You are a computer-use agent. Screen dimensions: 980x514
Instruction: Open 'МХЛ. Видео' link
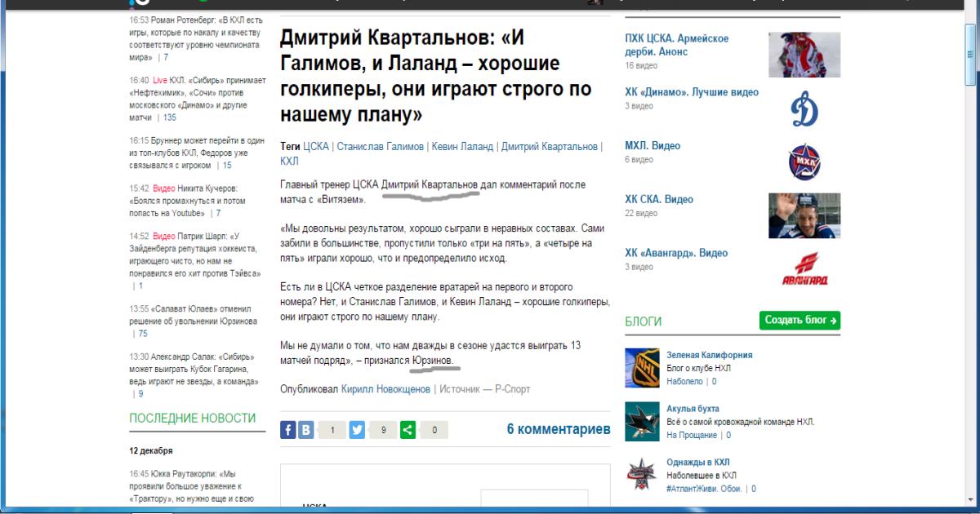tap(653, 146)
